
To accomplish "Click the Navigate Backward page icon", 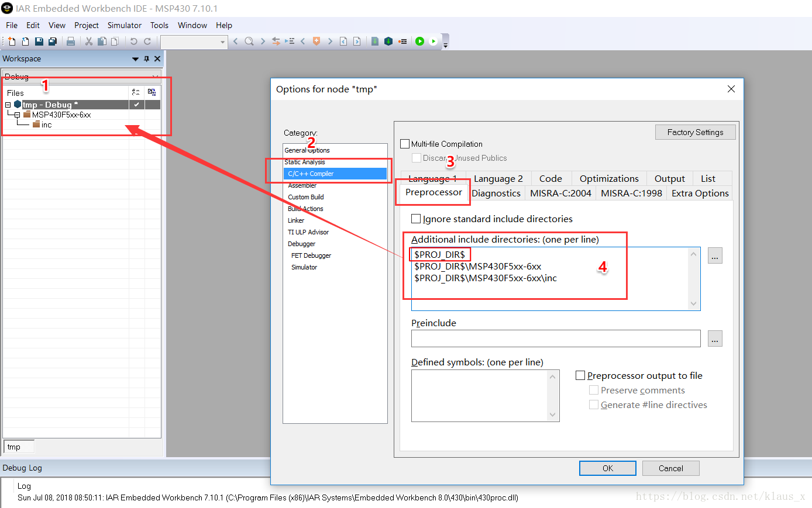I will [x=343, y=42].
